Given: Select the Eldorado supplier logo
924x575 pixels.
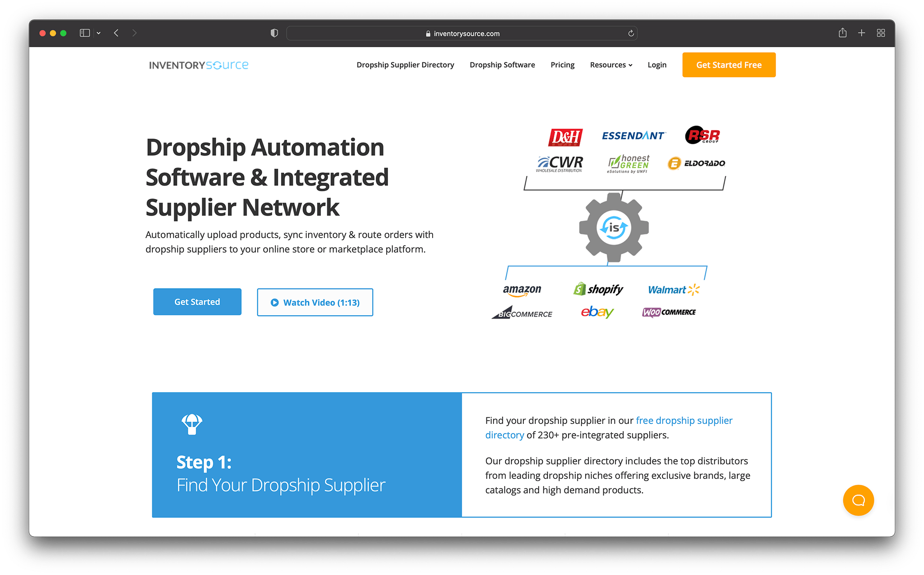Looking at the screenshot, I should 696,163.
